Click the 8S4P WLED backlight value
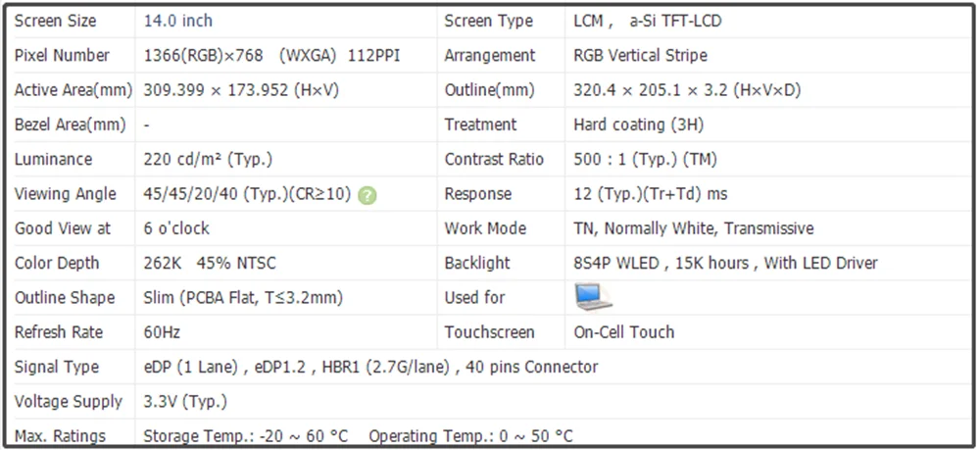Viewport: 980px width, 450px height. (725, 263)
